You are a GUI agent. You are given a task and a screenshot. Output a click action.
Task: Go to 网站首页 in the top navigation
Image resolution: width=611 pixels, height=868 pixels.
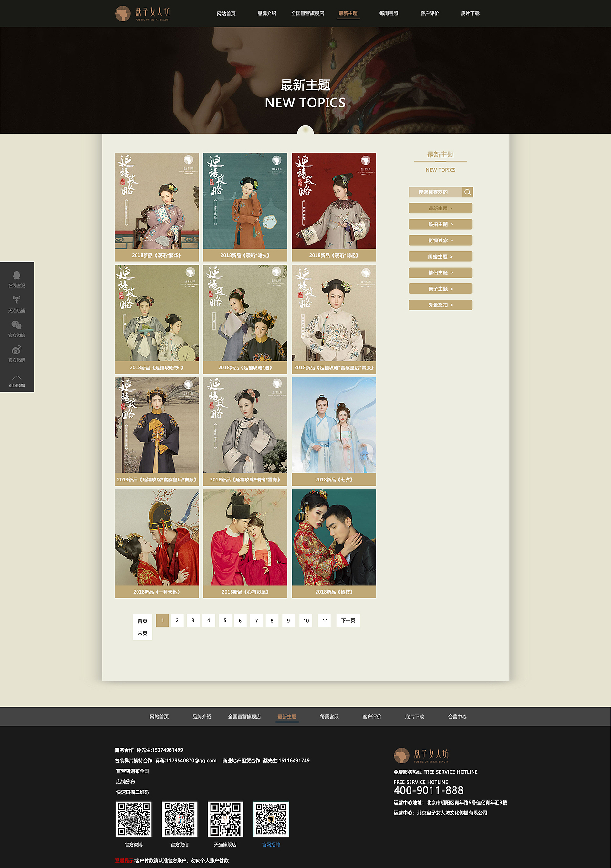(226, 13)
